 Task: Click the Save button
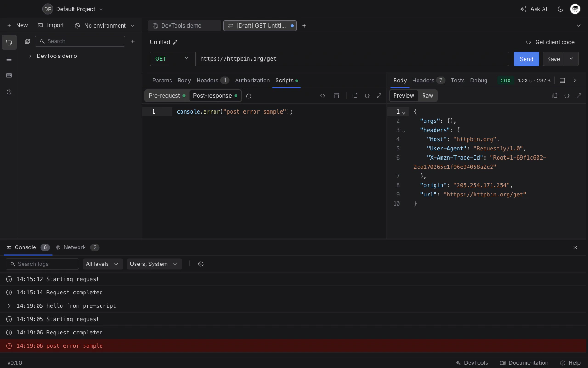554,59
